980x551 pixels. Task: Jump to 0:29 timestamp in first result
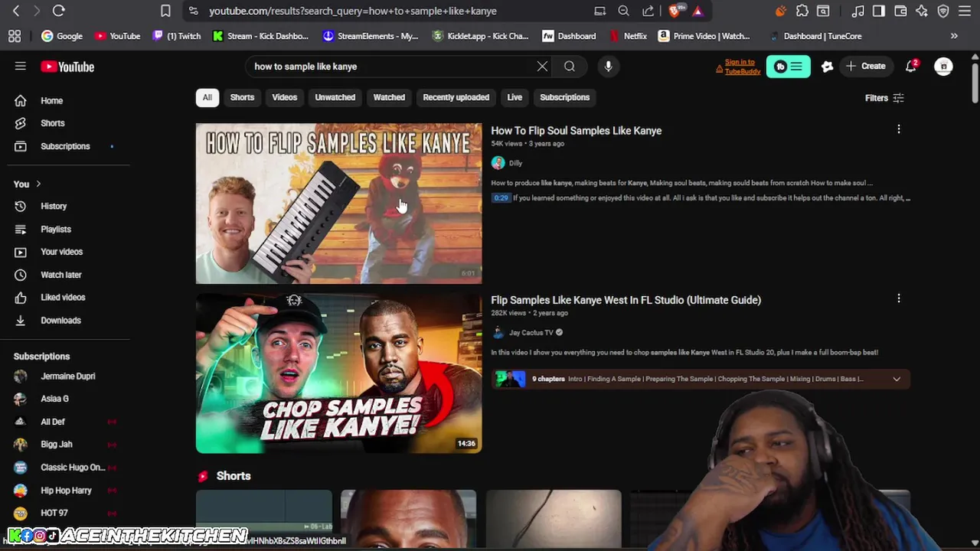pyautogui.click(x=501, y=198)
